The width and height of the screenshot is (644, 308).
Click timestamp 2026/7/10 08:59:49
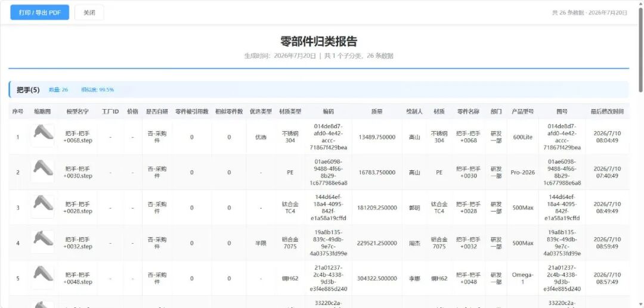tap(607, 243)
